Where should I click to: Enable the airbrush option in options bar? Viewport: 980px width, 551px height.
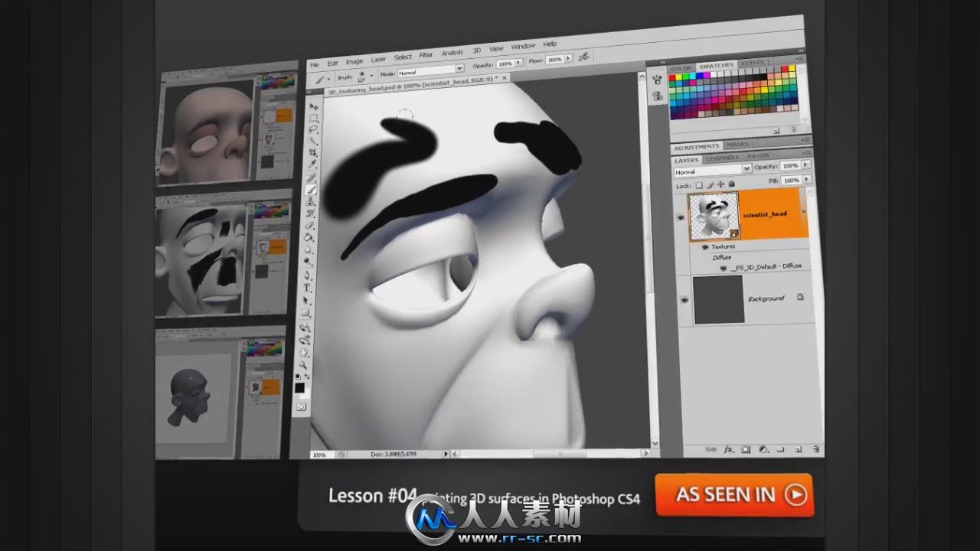(x=584, y=57)
